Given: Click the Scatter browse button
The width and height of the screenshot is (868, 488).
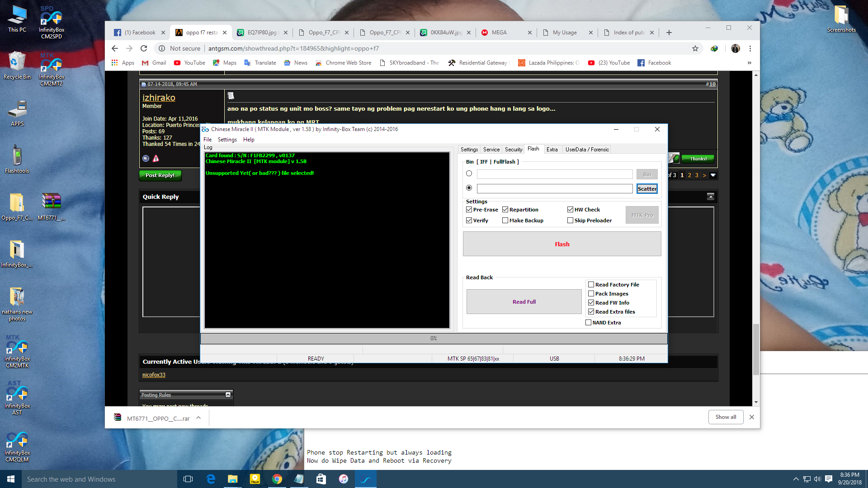Looking at the screenshot, I should coord(647,189).
